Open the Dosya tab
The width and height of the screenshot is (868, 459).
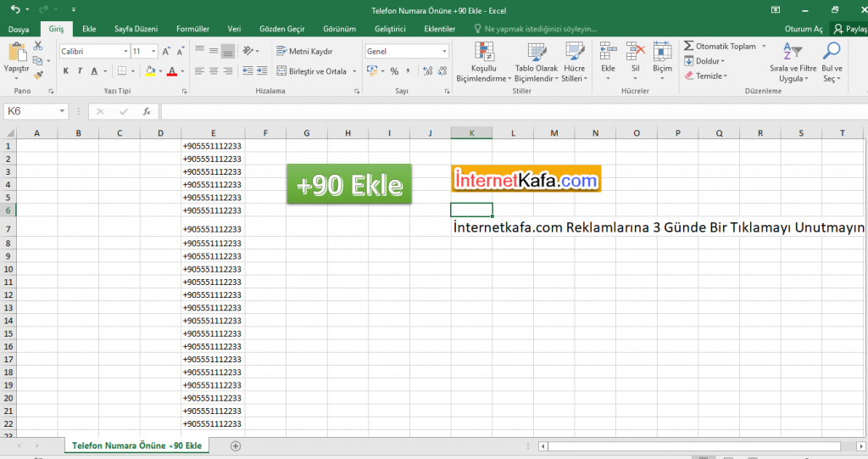click(x=19, y=29)
